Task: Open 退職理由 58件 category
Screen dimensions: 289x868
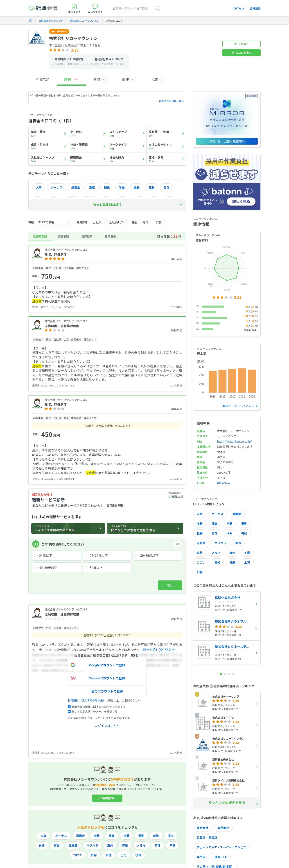Action: pyautogui.click(x=88, y=159)
